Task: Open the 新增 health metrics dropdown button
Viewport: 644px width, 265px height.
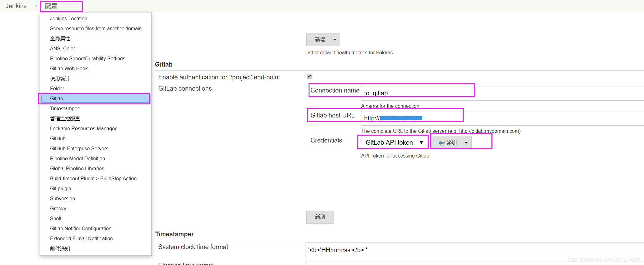Action: click(323, 40)
